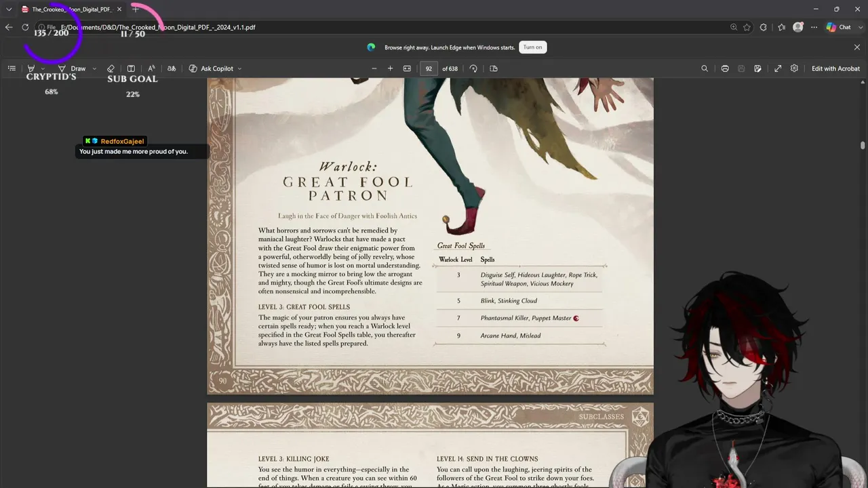Screen dimensions: 868x488
Task: Select the Highlight tool
Action: click(x=31, y=68)
